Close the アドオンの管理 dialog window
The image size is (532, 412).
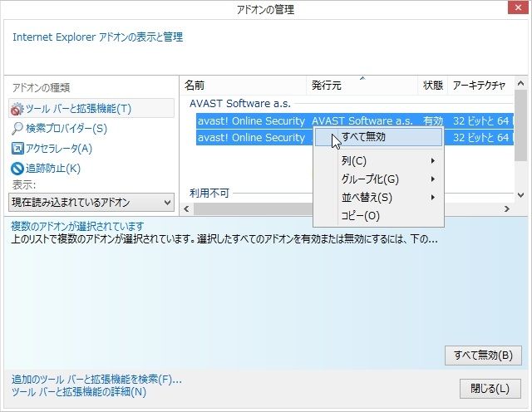click(518, 7)
